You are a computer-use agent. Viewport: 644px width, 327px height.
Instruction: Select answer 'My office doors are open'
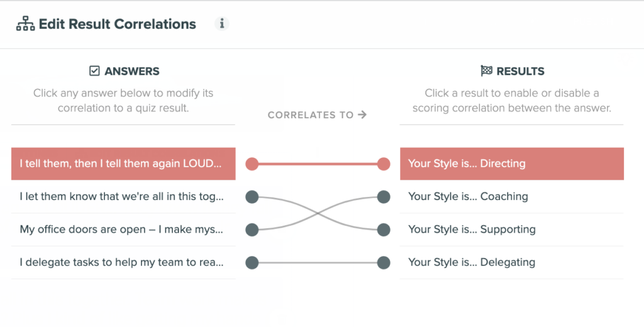coord(123,230)
